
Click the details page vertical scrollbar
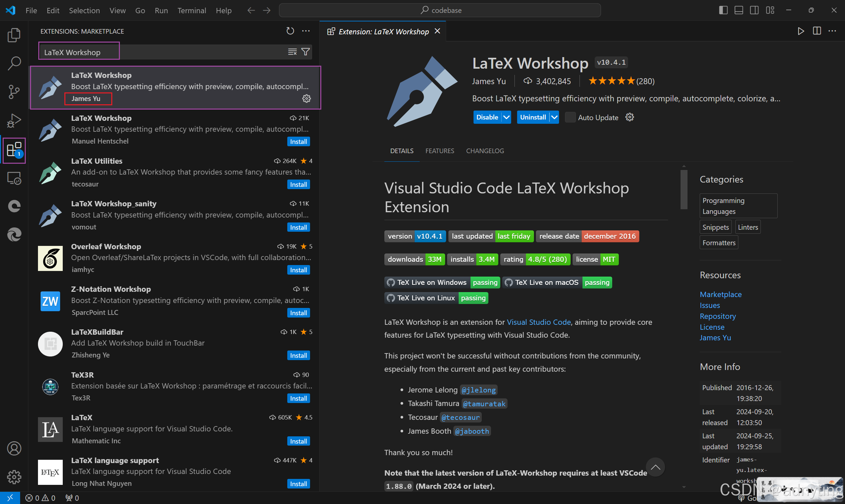[684, 189]
